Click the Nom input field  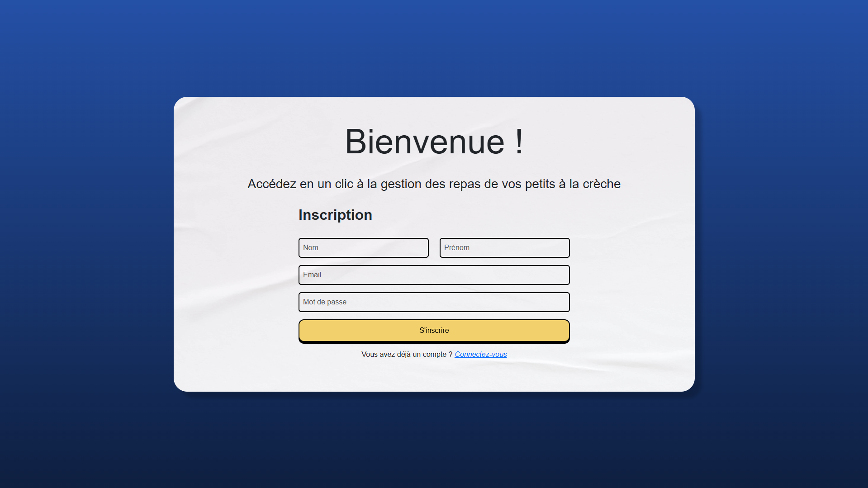(363, 248)
